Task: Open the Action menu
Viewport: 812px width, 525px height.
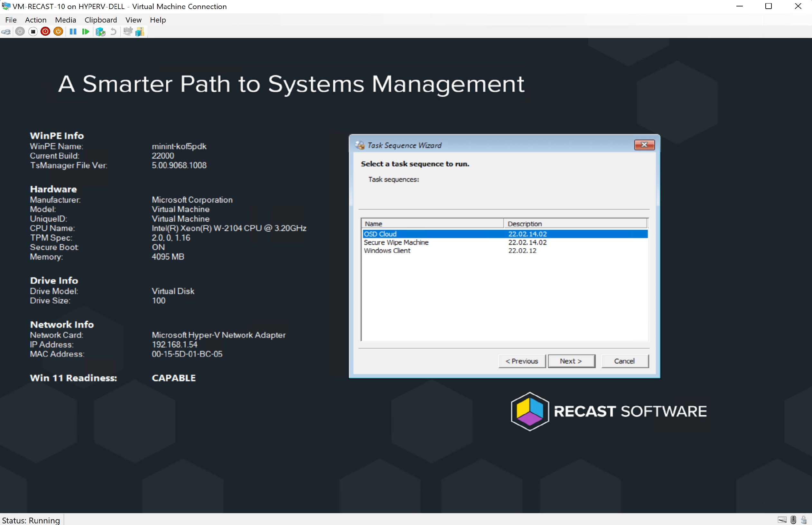Action: [35, 20]
